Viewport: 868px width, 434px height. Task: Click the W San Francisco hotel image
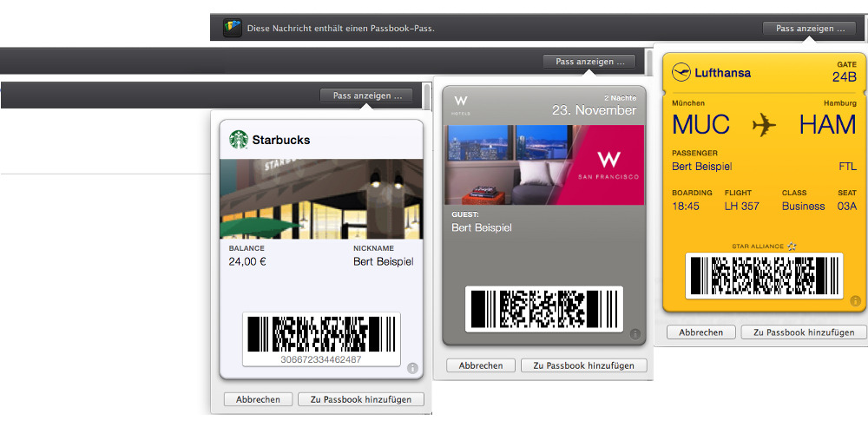pos(544,165)
